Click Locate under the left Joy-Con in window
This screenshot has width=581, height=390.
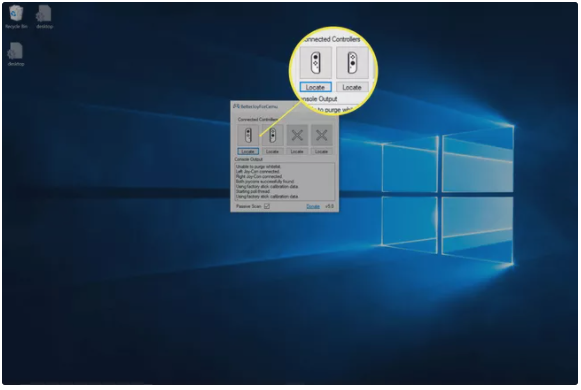(x=248, y=151)
